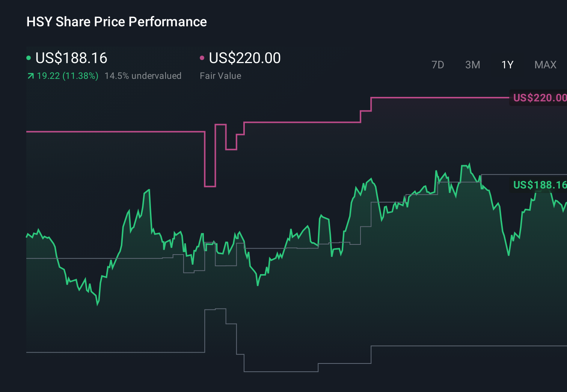Click the pink fair value step line dip
Viewport: 567px width, 392px height.
[x=210, y=186]
